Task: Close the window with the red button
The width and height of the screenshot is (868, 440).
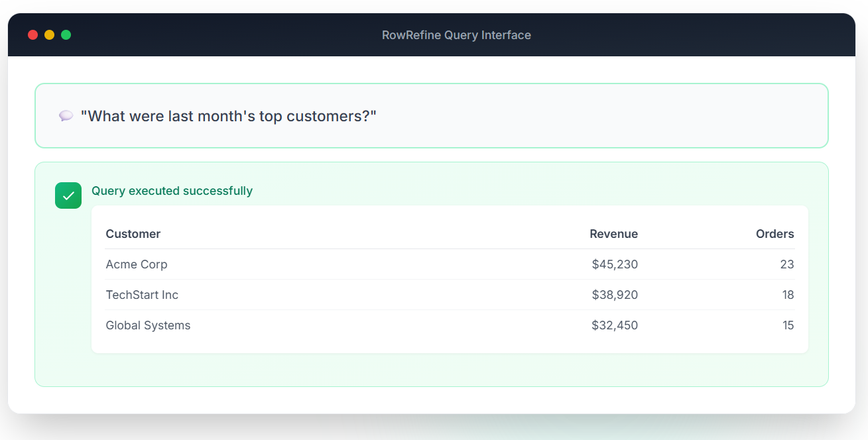Action: pos(33,35)
